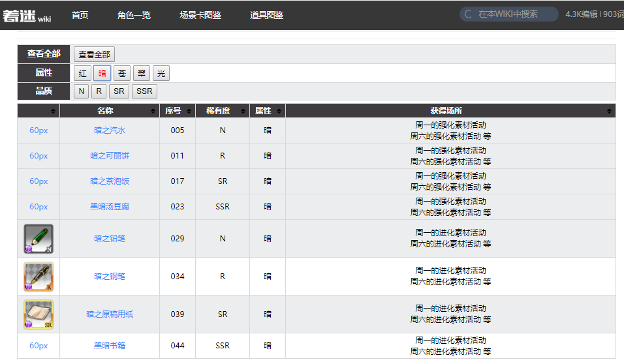Click the 查看全部 filter button

pyautogui.click(x=94, y=55)
